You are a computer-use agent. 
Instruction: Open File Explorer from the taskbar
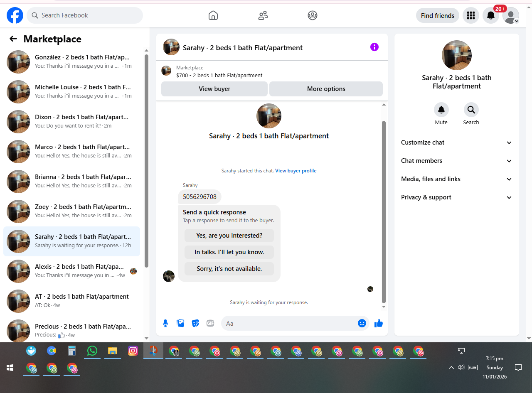click(113, 351)
